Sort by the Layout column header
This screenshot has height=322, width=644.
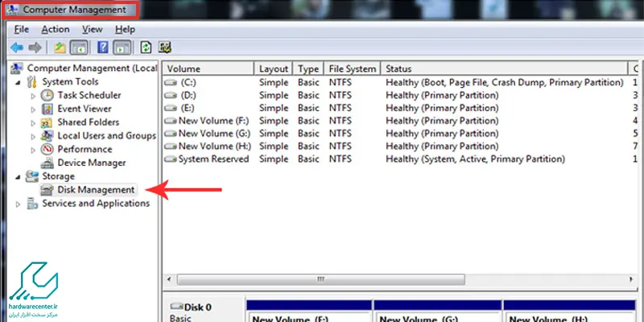[274, 68]
